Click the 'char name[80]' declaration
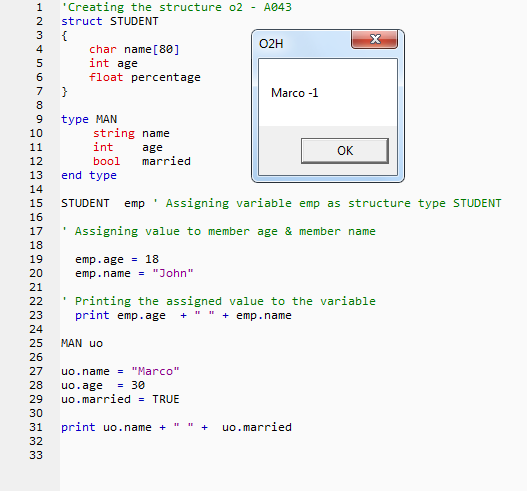This screenshot has width=527, height=491. (x=134, y=49)
